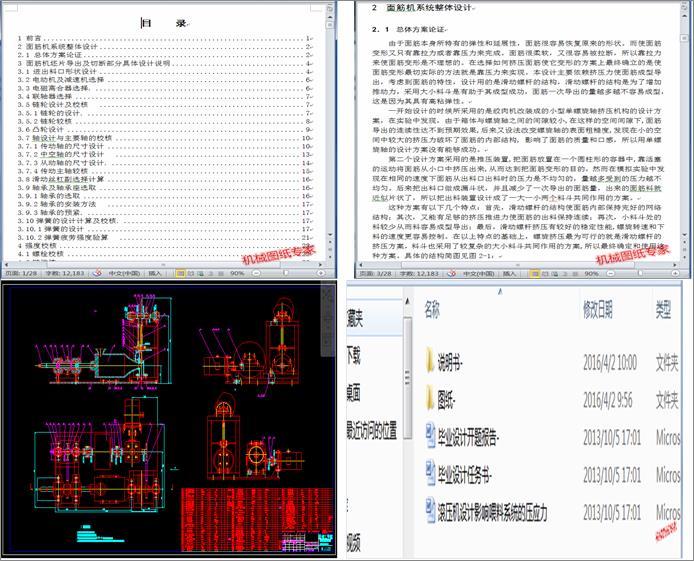This screenshot has height=561, width=694.
Task: Open 中文(中国) language setting in the page 1/28 window
Action: pos(124,273)
